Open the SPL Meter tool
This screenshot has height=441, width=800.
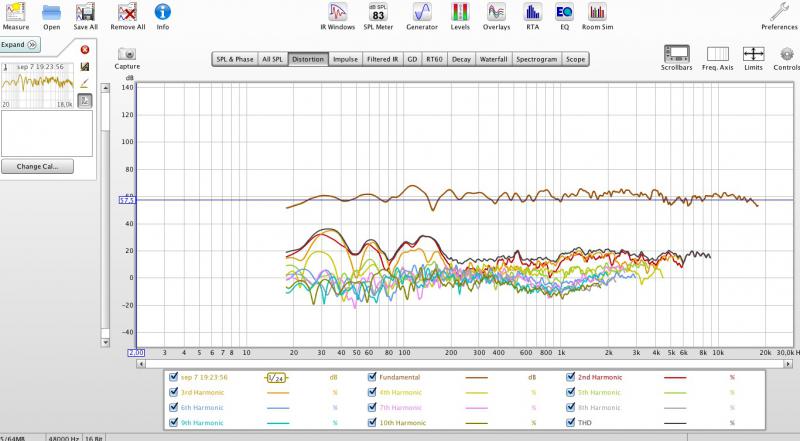378,16
